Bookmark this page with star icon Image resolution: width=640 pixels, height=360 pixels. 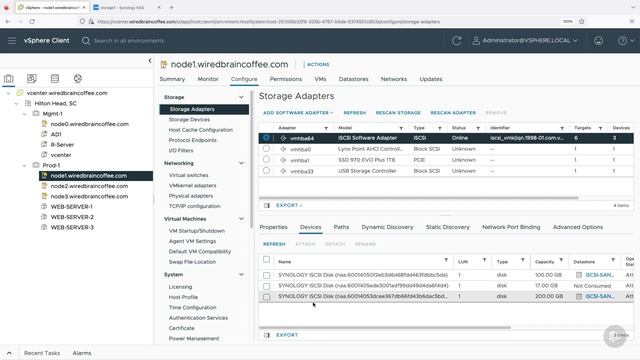tap(582, 21)
